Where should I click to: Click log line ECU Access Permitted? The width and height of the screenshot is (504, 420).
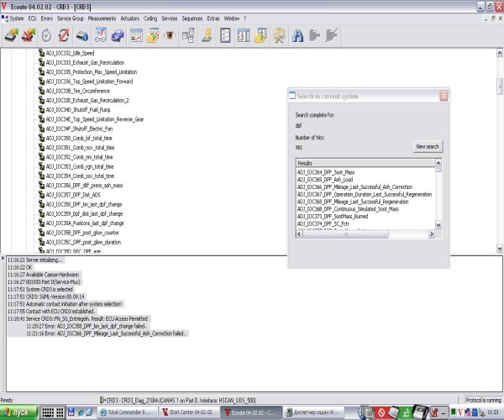(x=78, y=318)
